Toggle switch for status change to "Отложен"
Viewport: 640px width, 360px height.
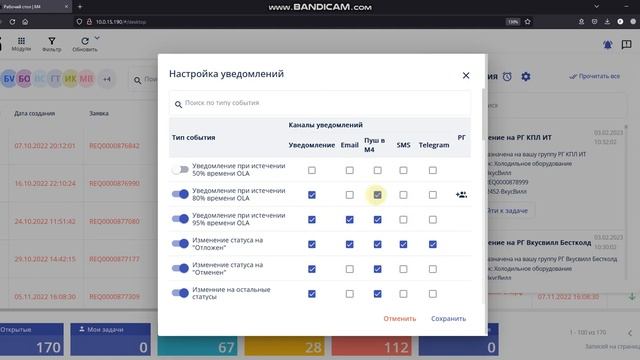[x=180, y=244]
